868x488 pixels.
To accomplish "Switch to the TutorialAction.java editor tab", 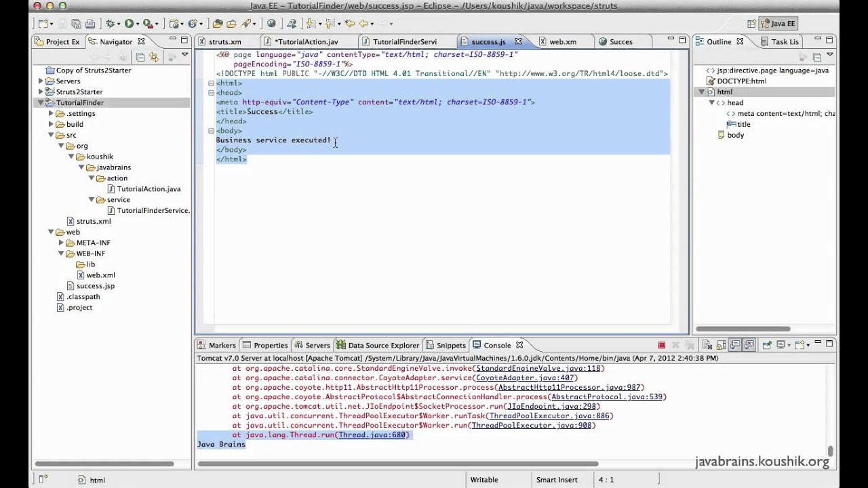I will pos(307,41).
